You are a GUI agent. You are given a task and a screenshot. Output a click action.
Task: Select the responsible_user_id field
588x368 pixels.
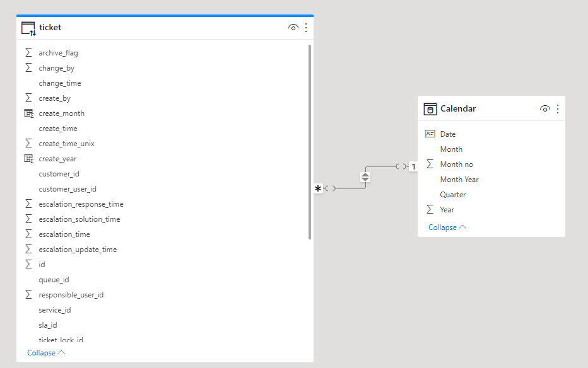71,295
